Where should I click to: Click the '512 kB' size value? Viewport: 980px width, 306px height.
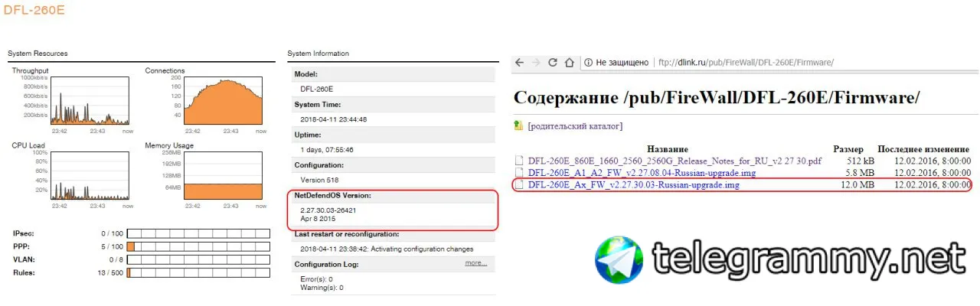[861, 161]
